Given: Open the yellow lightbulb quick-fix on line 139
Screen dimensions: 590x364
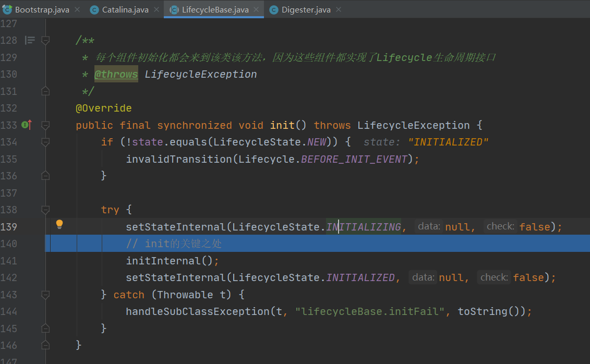Looking at the screenshot, I should pyautogui.click(x=59, y=224).
